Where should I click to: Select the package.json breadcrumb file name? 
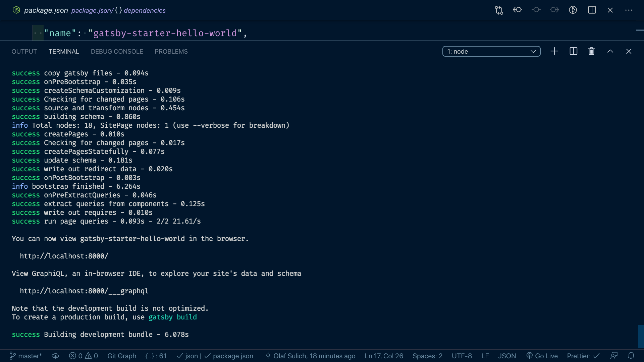pos(46,10)
